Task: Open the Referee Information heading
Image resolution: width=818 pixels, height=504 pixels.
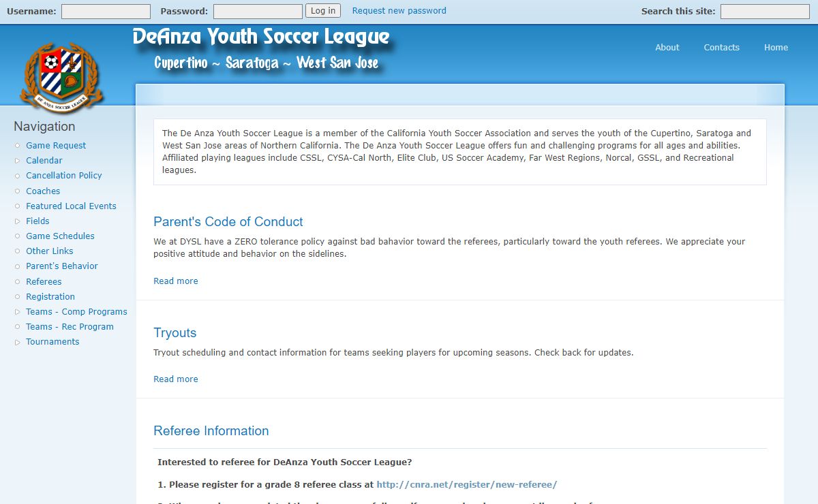Action: click(211, 431)
